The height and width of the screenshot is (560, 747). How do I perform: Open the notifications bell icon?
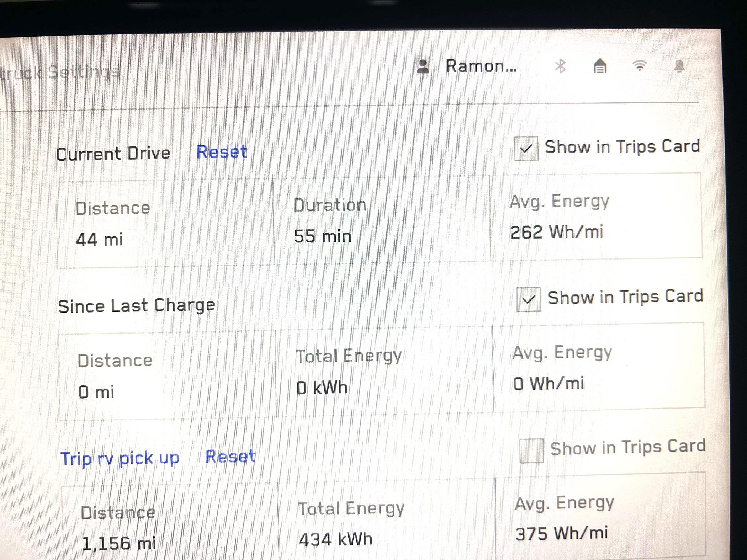coord(679,66)
